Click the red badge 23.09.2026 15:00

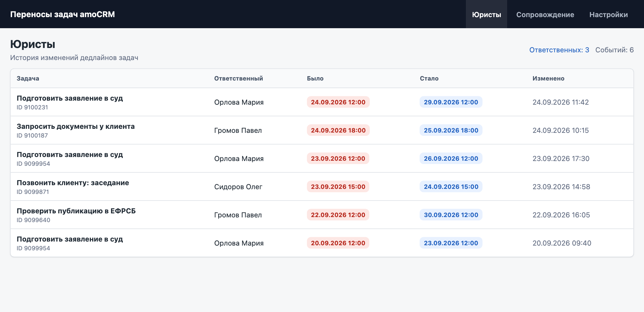tap(338, 187)
